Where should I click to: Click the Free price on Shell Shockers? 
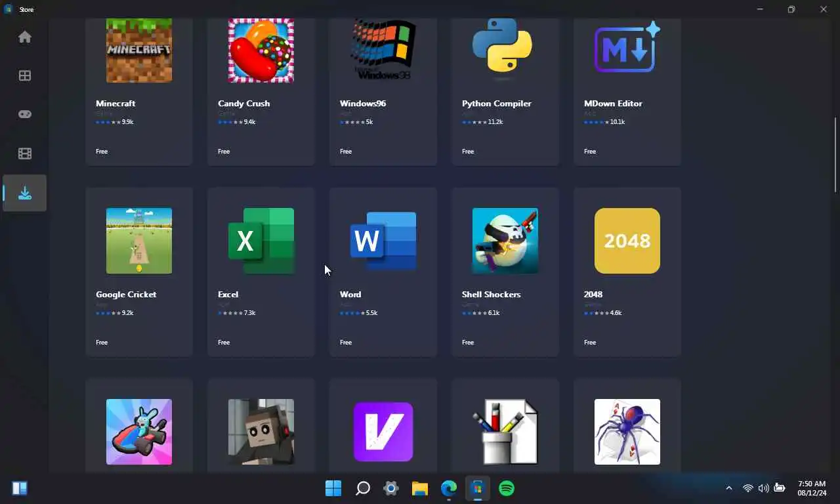[x=468, y=343]
